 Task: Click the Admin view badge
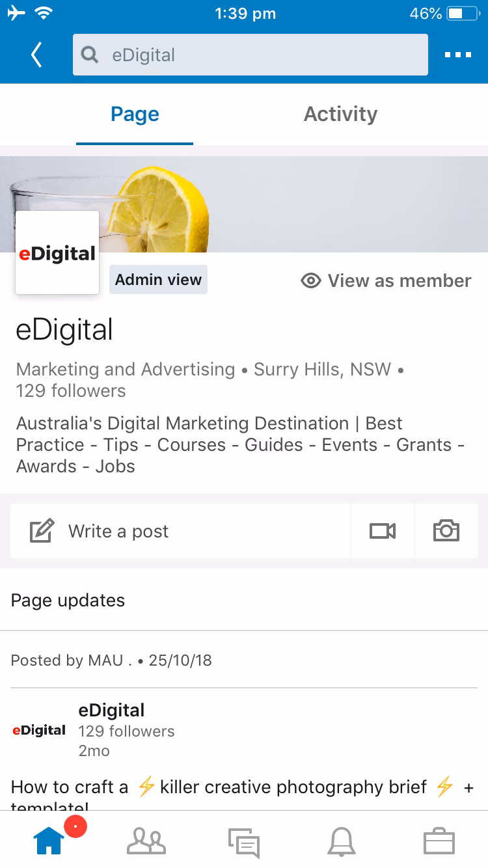(x=158, y=280)
